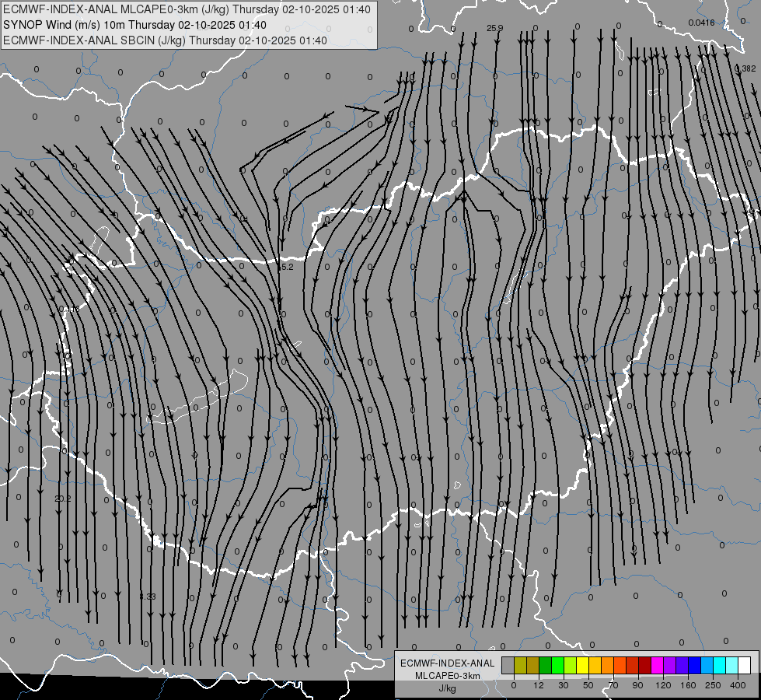
Task: Select the magenta legend swatch
Action: coord(658,665)
